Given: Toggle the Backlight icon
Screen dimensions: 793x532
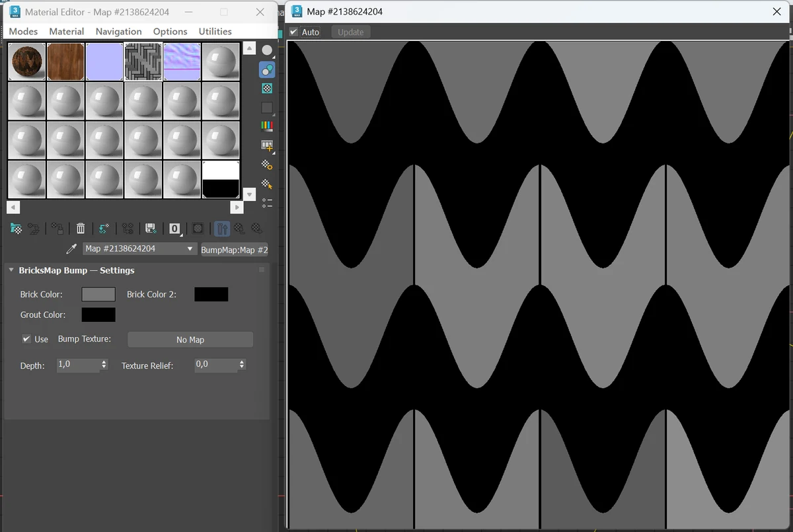Looking at the screenshot, I should [267, 69].
